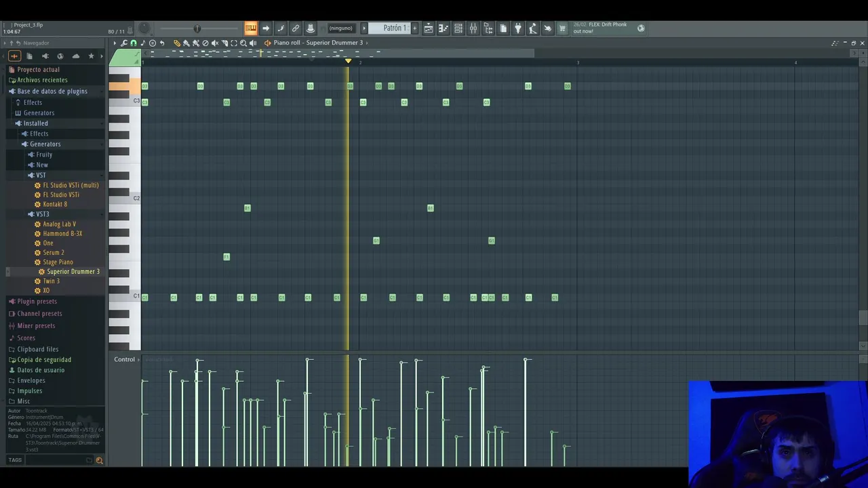Toggle the View browser button in top toolbar
868x488 pixels.
click(488, 28)
